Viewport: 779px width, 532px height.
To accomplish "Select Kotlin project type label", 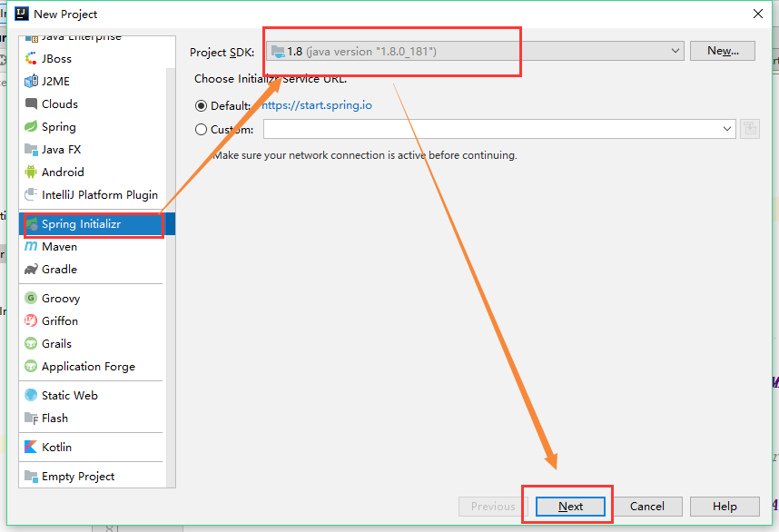I will pyautogui.click(x=56, y=447).
